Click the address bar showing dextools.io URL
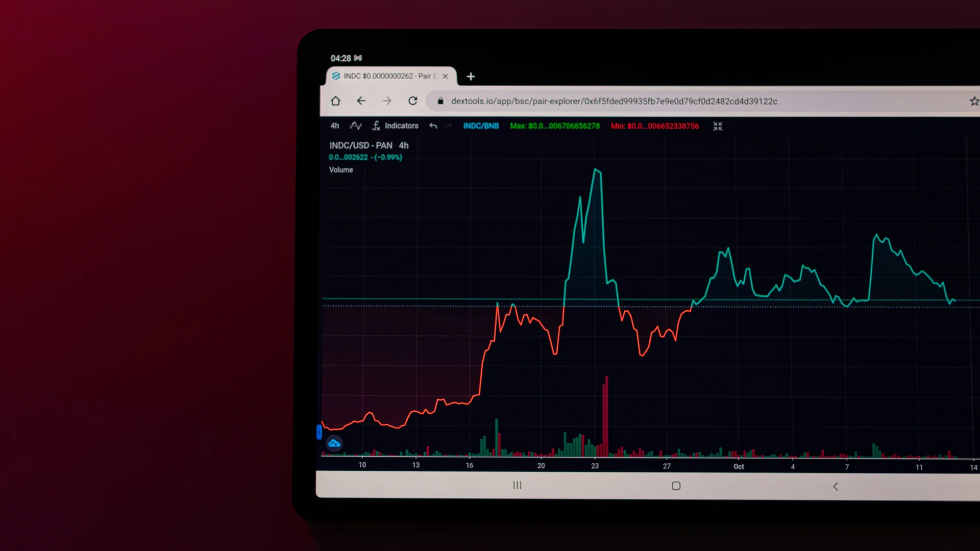Viewport: 980px width, 551px height. coord(612,101)
